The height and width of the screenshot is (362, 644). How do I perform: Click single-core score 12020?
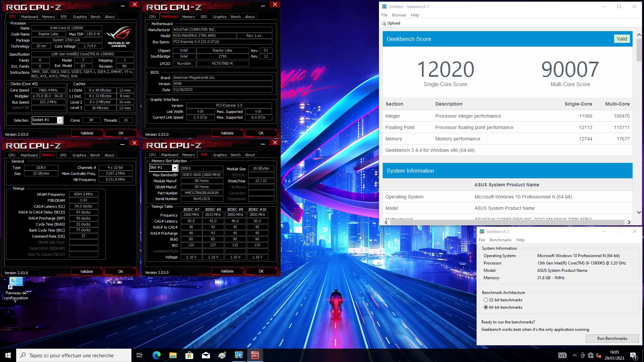coord(445,69)
